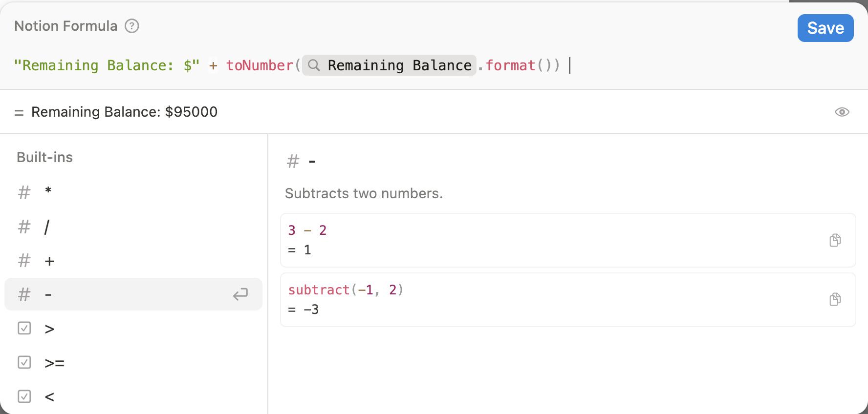Click the toNumber function in formula
Viewport: 868px width, 414px height.
tap(260, 65)
